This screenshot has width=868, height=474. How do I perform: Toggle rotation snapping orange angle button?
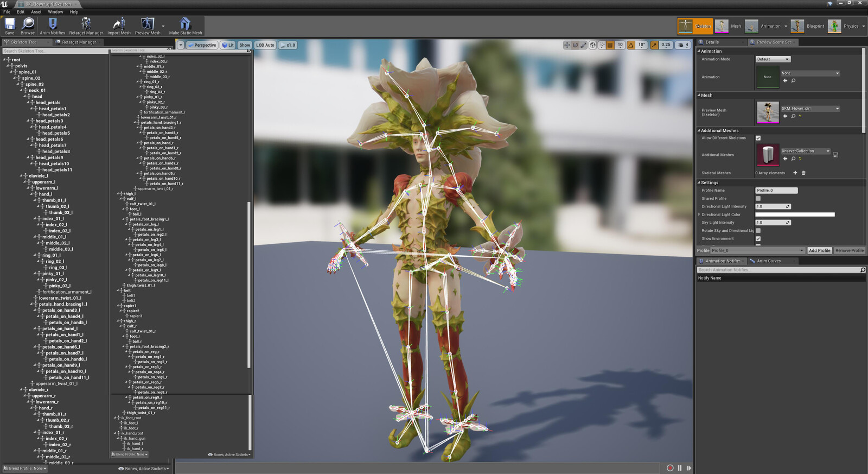631,45
